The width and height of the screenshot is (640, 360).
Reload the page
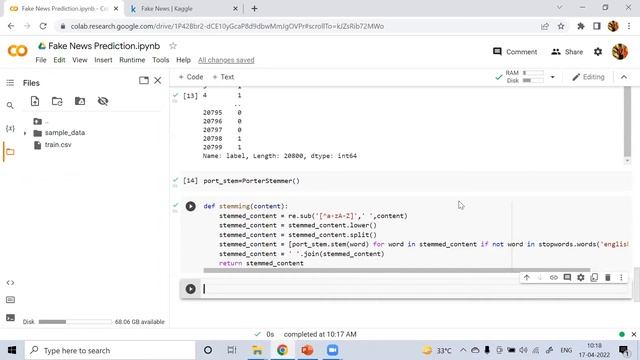coord(43,26)
